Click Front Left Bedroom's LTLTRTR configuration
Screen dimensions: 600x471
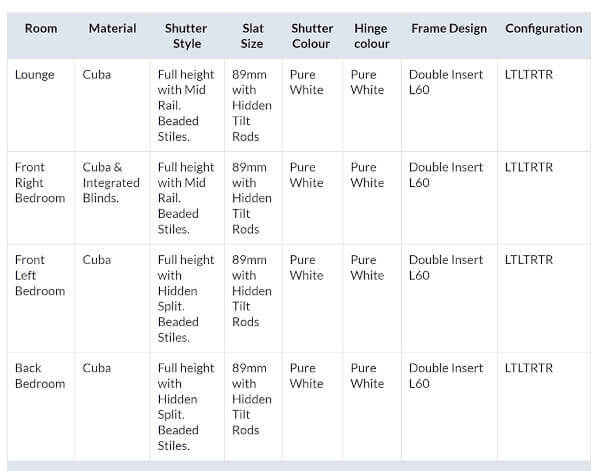pos(529,260)
